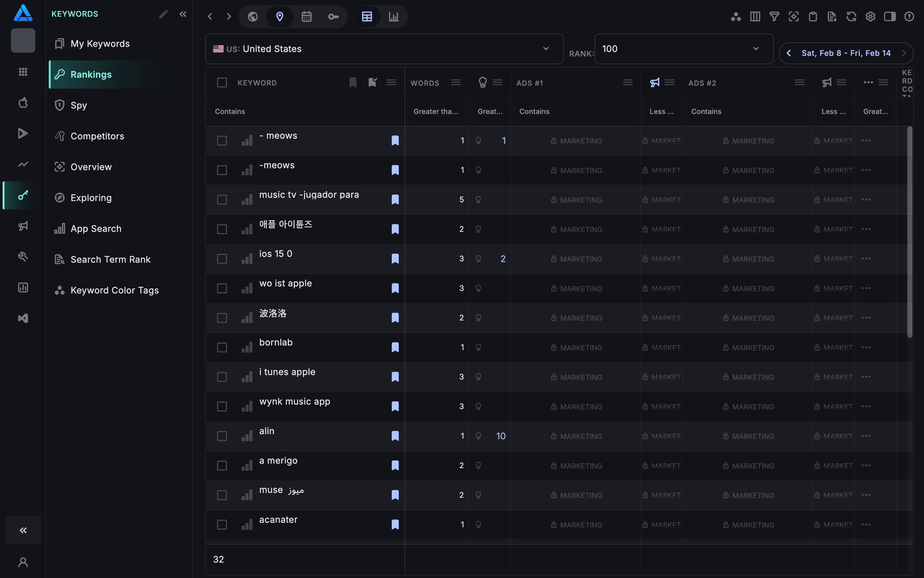Image resolution: width=924 pixels, height=578 pixels.
Task: Switch to table view
Action: coord(367,16)
